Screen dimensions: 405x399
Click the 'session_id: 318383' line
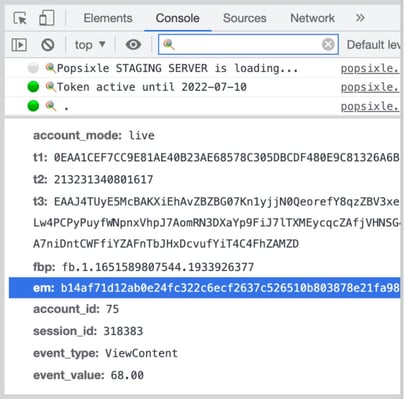tap(88, 331)
